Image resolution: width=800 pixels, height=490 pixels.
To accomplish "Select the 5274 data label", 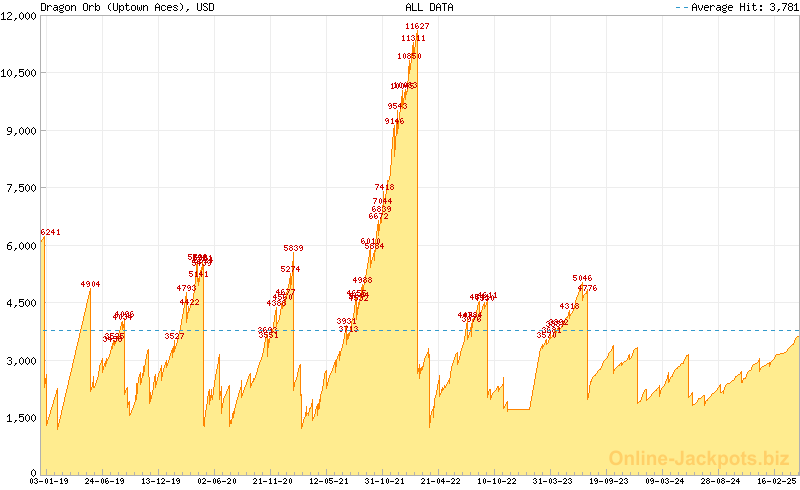I will coord(290,269).
